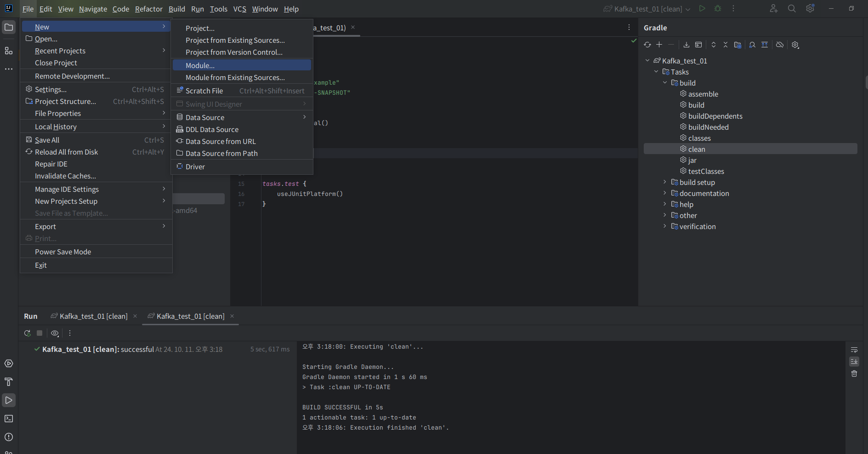This screenshot has width=868, height=454.
Task: Select the jar Gradle task
Action: (x=692, y=160)
